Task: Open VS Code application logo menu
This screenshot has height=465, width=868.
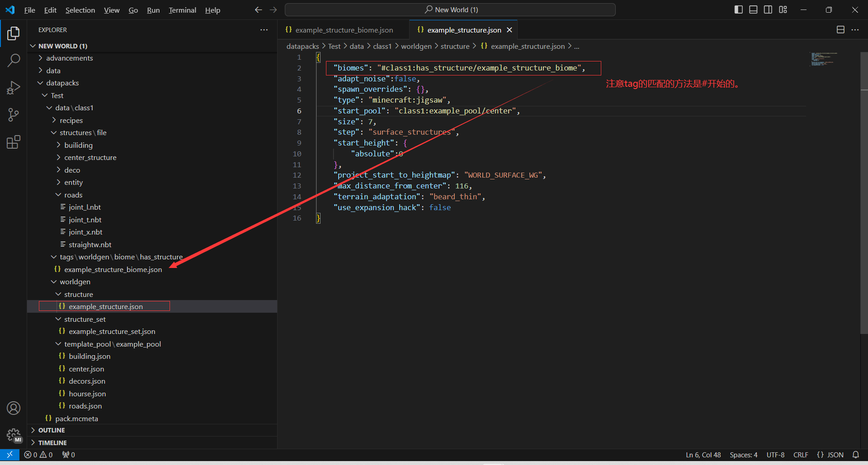Action: click(10, 10)
